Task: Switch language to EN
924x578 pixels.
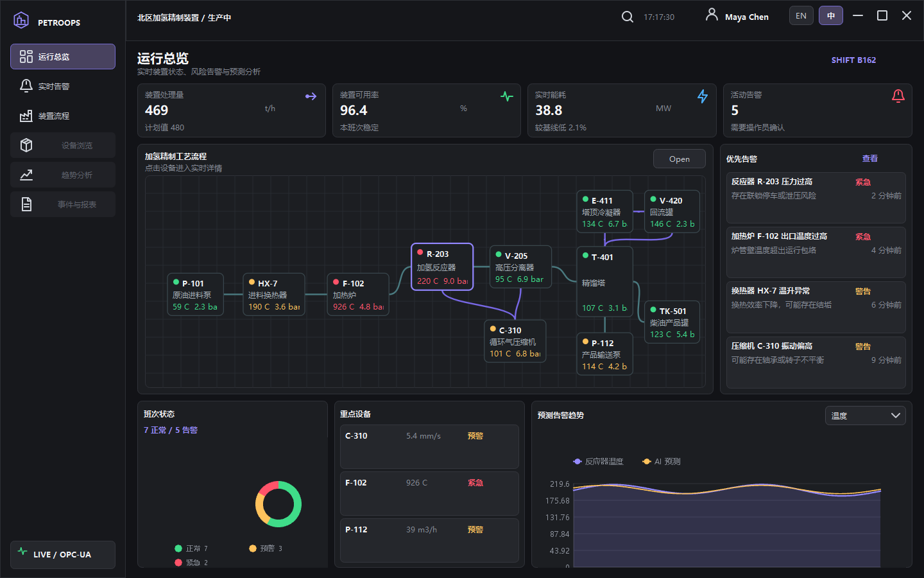Action: (x=801, y=16)
